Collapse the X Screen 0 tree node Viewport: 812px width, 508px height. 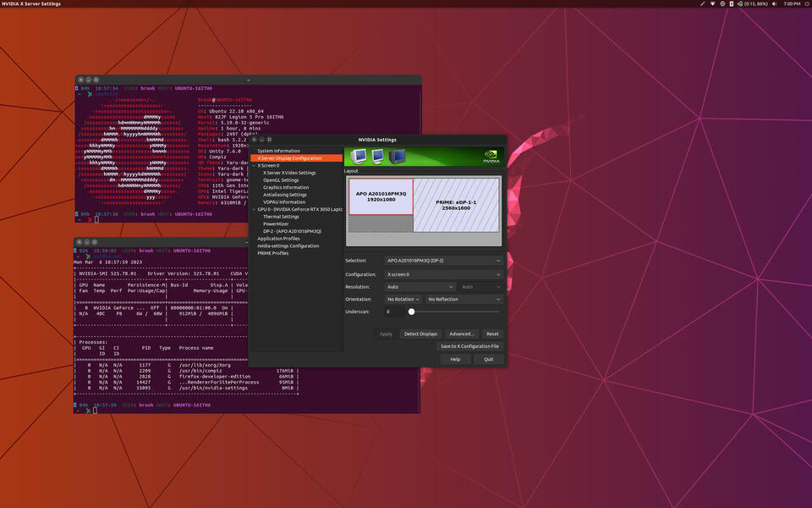254,165
